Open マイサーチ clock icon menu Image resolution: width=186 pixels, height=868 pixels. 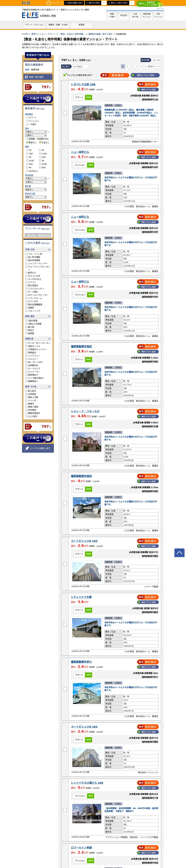(55, 3)
